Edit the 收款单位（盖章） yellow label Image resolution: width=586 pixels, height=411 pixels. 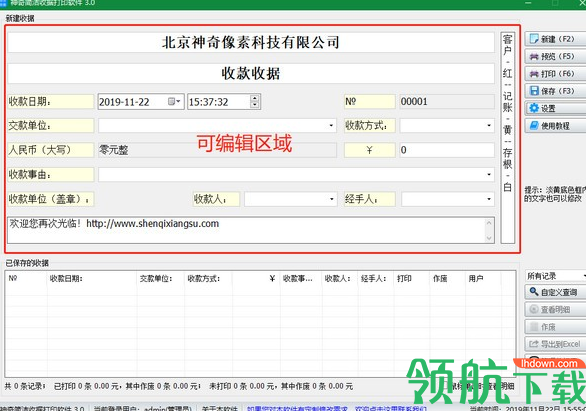pyautogui.click(x=50, y=199)
